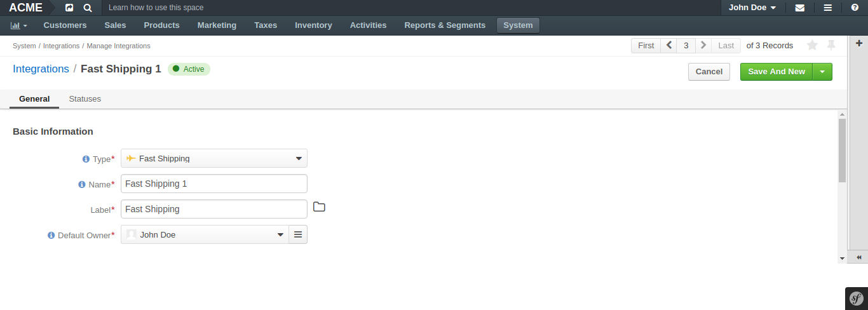Go to the next record arrow
The image size is (868, 310).
pos(703,45)
